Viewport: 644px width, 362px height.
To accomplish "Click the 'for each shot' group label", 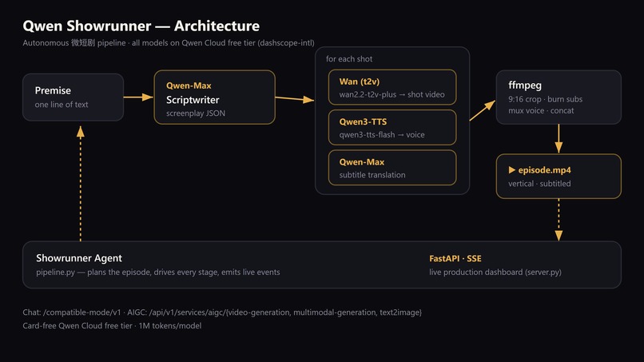I will tap(349, 59).
